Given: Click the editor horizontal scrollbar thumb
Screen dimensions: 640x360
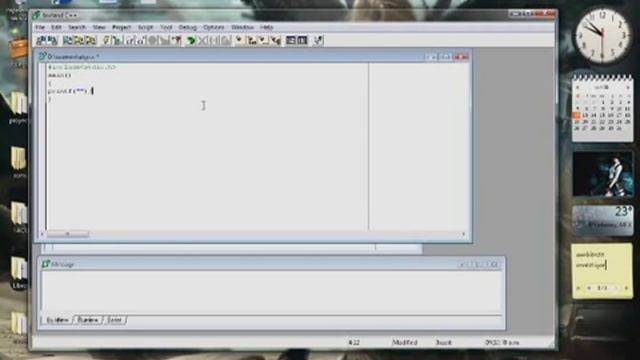Looking at the screenshot, I should pos(68,234).
